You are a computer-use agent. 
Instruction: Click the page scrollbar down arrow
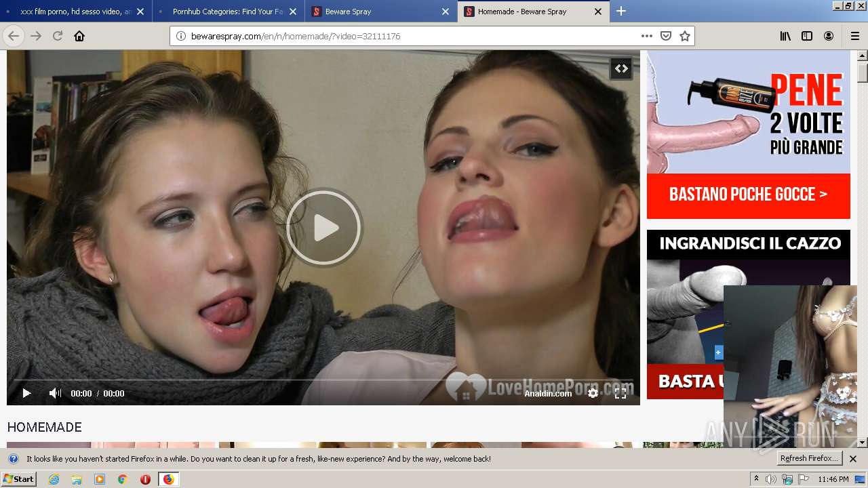coord(863,443)
